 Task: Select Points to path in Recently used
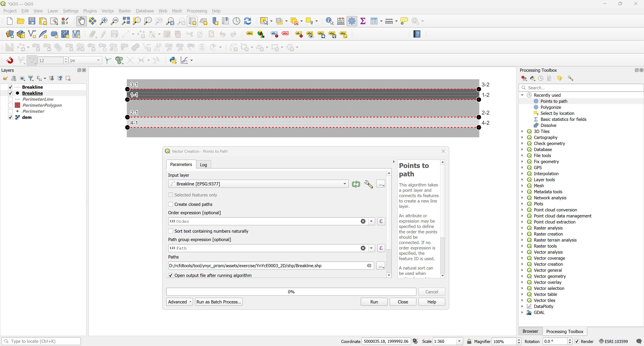pos(554,101)
